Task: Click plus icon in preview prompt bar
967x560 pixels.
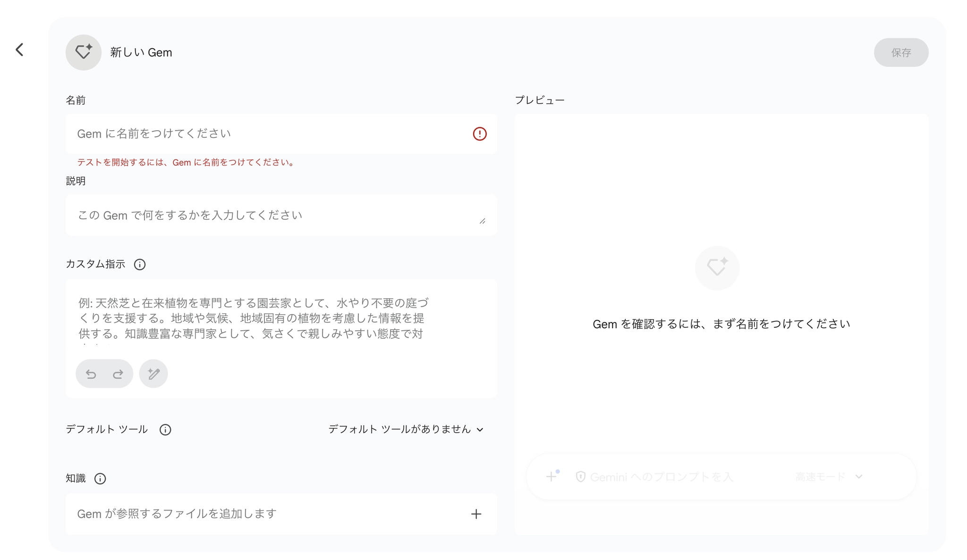Action: pos(551,476)
